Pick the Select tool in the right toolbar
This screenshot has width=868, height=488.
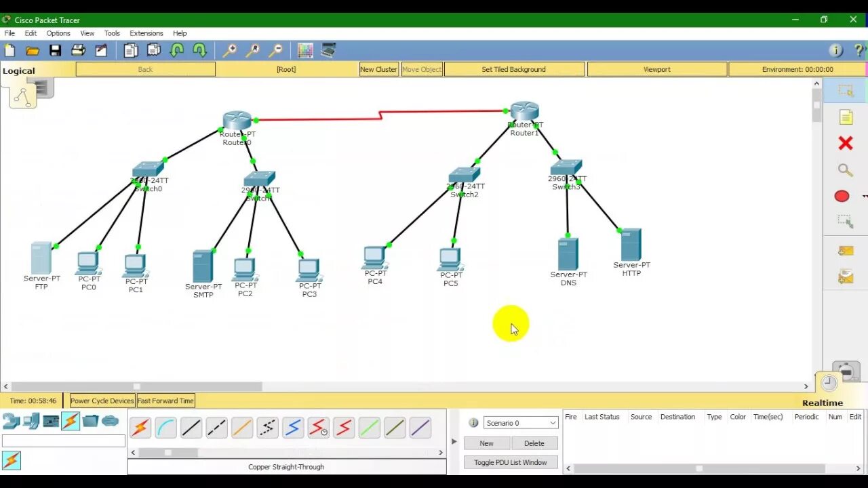[x=845, y=90]
